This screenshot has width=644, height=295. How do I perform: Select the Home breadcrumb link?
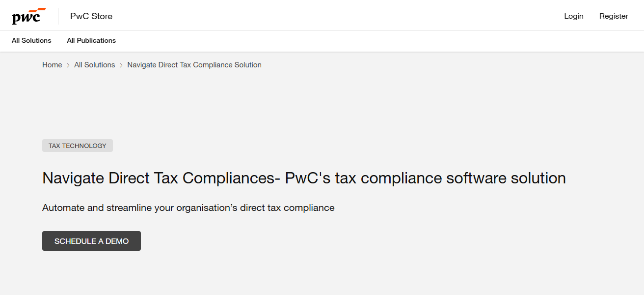tap(52, 64)
